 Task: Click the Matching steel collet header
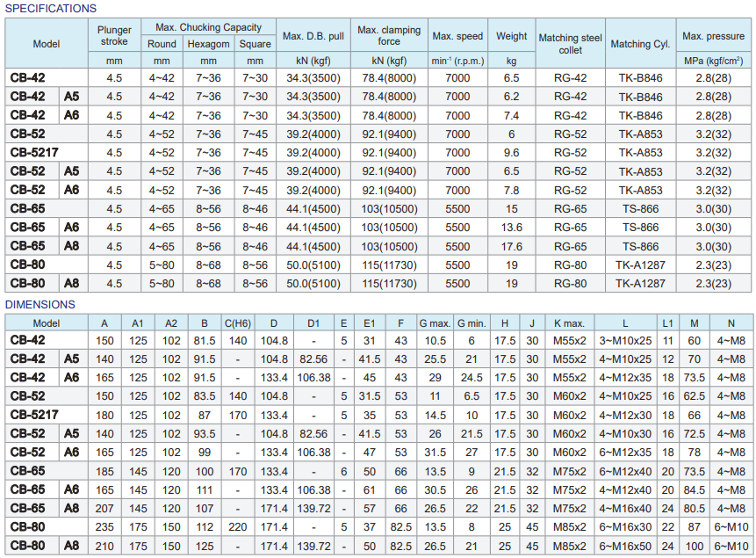pos(570,44)
